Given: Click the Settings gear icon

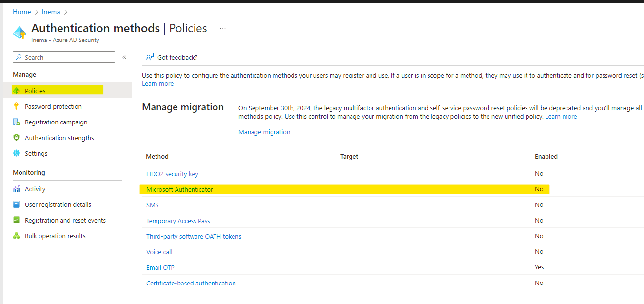Looking at the screenshot, I should [16, 153].
